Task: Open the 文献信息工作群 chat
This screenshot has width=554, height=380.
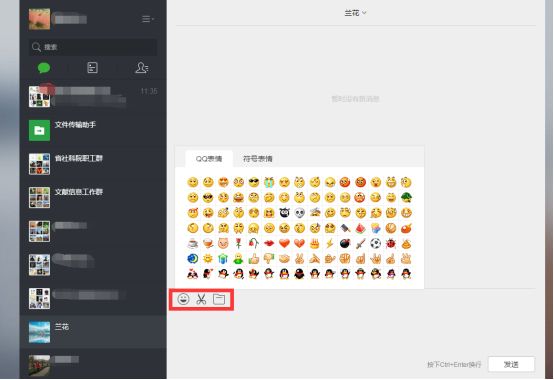Action: pyautogui.click(x=93, y=197)
